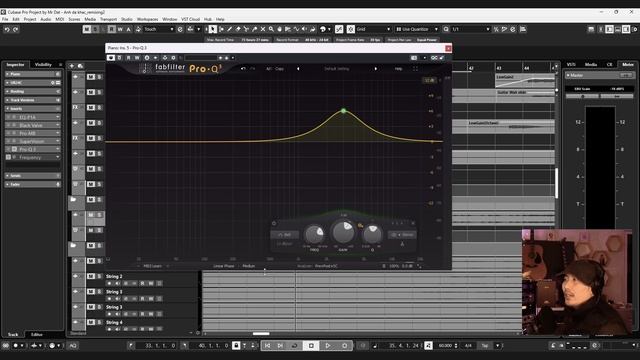Toggle global Write automation W button
The height and width of the screenshot is (360, 640).
120,29
